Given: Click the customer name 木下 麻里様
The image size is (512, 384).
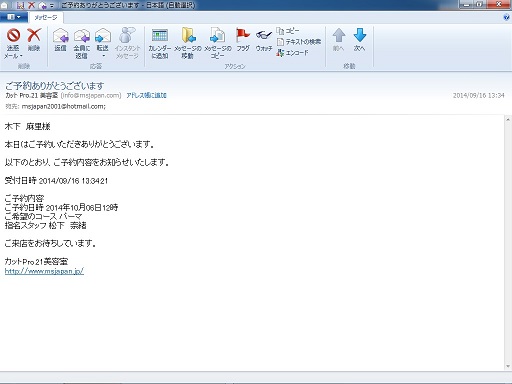Looking at the screenshot, I should [27, 127].
